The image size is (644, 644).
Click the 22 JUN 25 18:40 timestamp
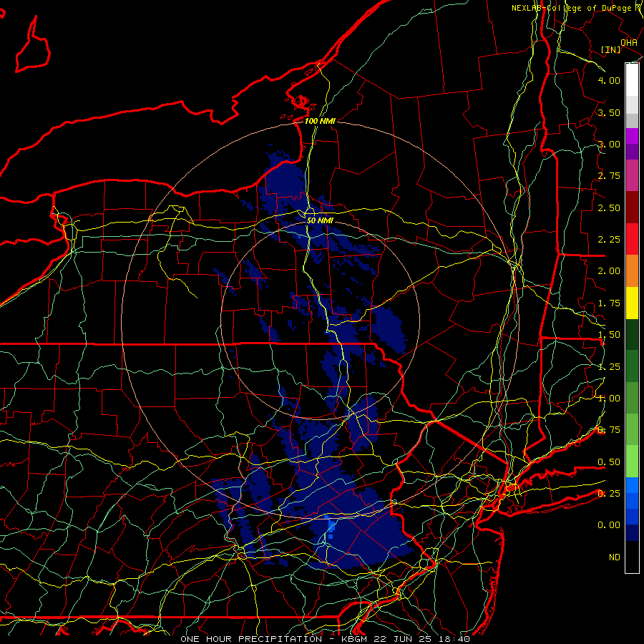pyautogui.click(x=423, y=639)
